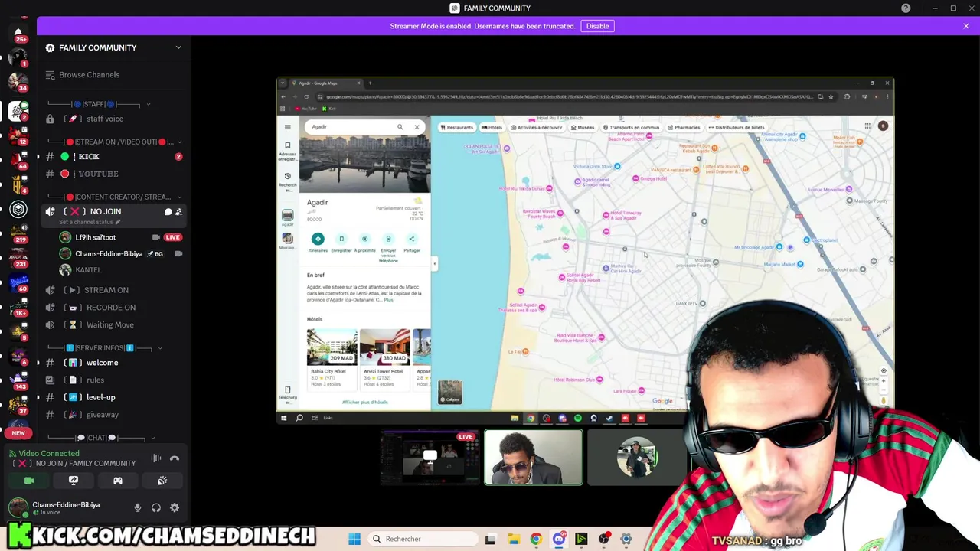Turn off the Discord camera button
Image resolution: width=980 pixels, height=551 pixels.
pyautogui.click(x=29, y=481)
